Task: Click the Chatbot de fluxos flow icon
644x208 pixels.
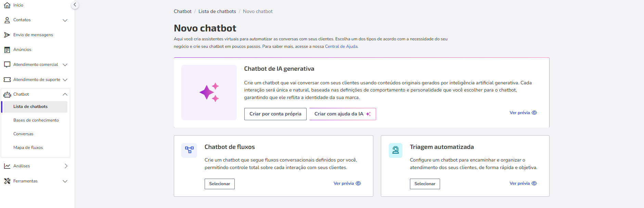Action: click(x=189, y=150)
